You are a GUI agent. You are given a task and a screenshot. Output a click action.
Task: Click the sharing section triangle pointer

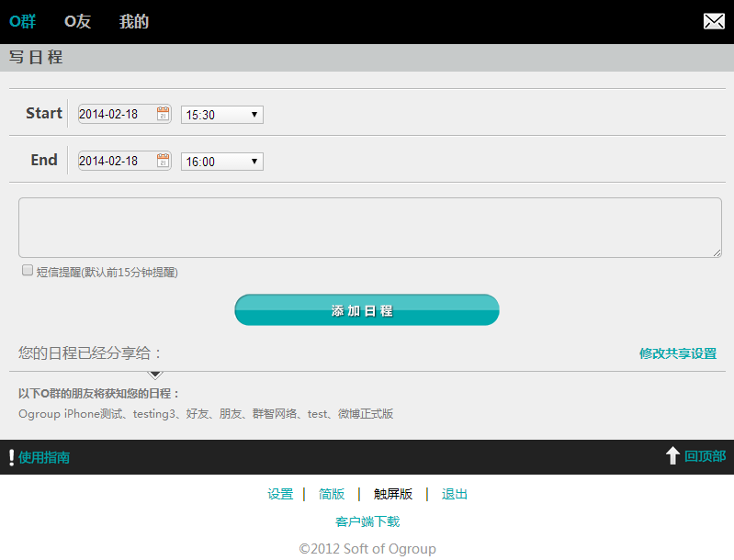pos(155,375)
